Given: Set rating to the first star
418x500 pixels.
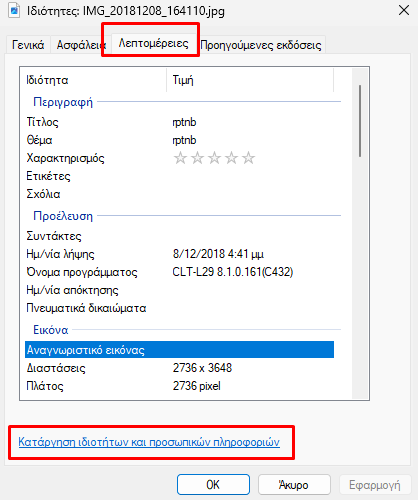Looking at the screenshot, I should tap(180, 158).
